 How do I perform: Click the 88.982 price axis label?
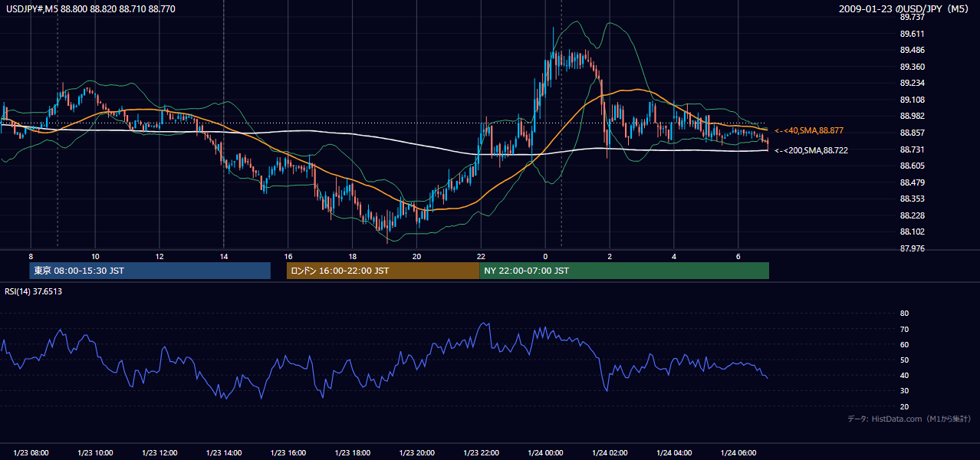912,116
